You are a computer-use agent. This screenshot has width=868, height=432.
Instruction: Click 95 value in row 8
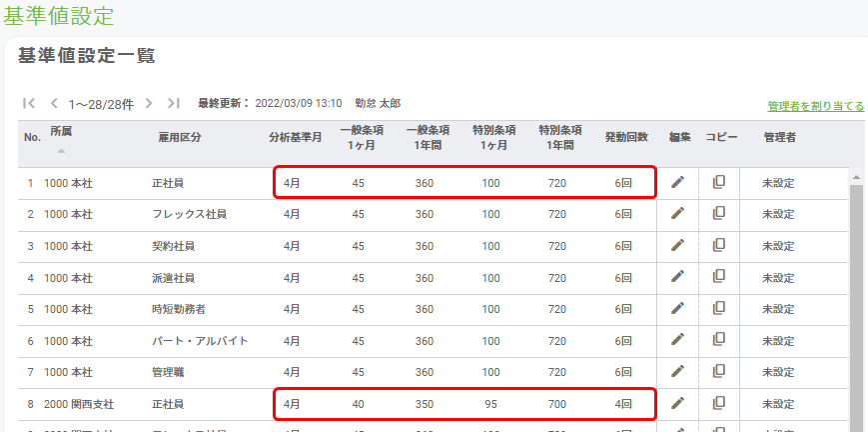490,404
